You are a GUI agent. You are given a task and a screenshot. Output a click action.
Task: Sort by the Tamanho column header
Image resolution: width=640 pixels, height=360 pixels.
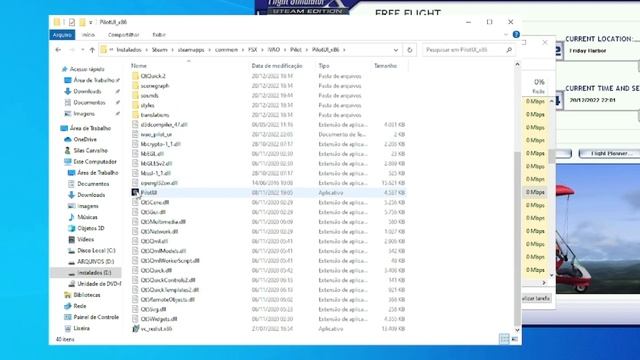(385, 66)
